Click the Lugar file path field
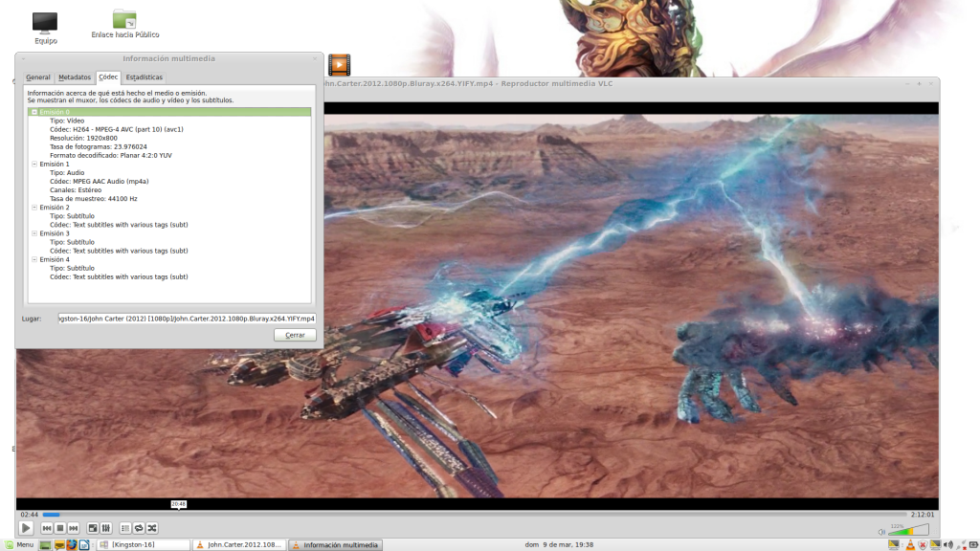 pyautogui.click(x=188, y=318)
